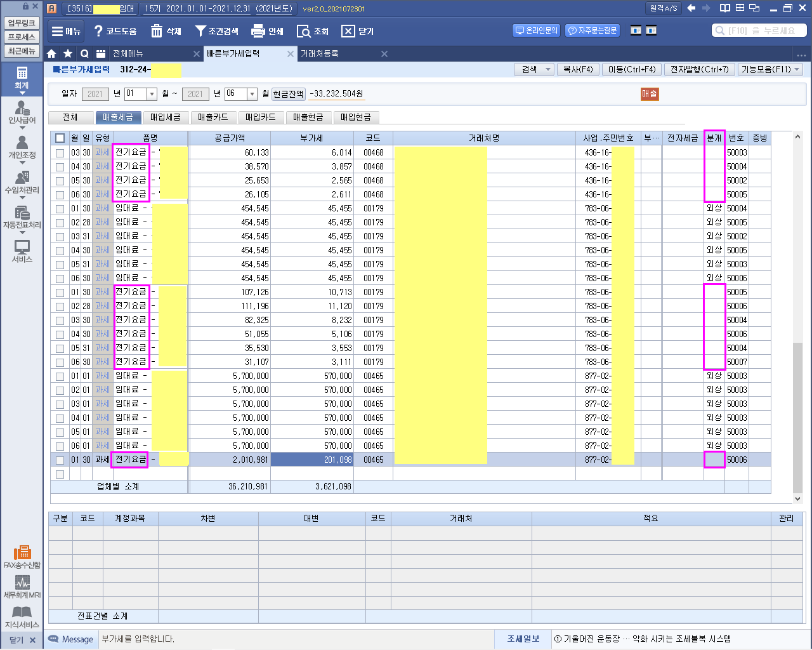Switch to the 거래처등록 tab

pos(319,54)
